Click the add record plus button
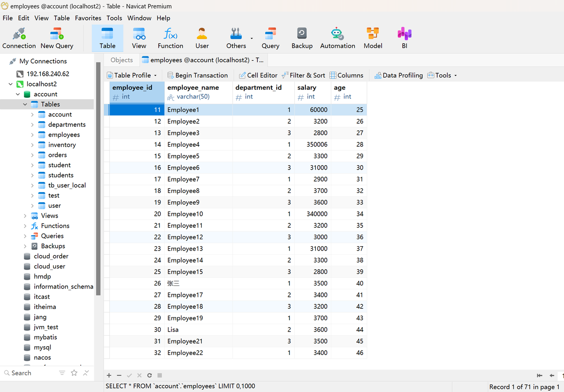Image resolution: width=564 pixels, height=392 pixels. (109, 375)
